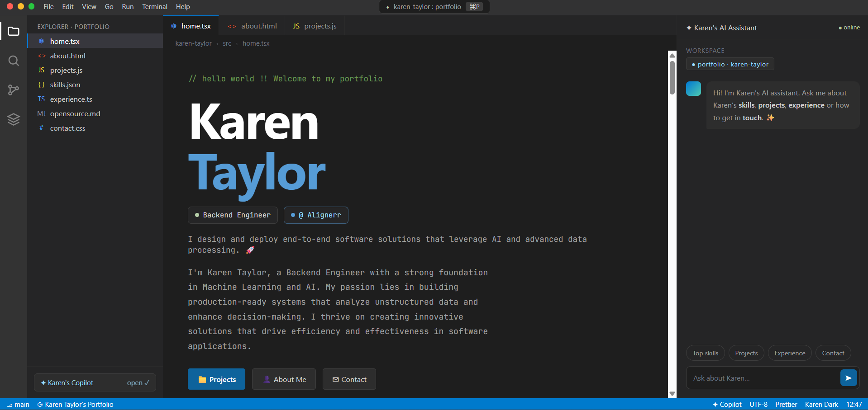Click the portfolio · karen-taylor workspace chip
The width and height of the screenshot is (868, 410).
pyautogui.click(x=730, y=64)
